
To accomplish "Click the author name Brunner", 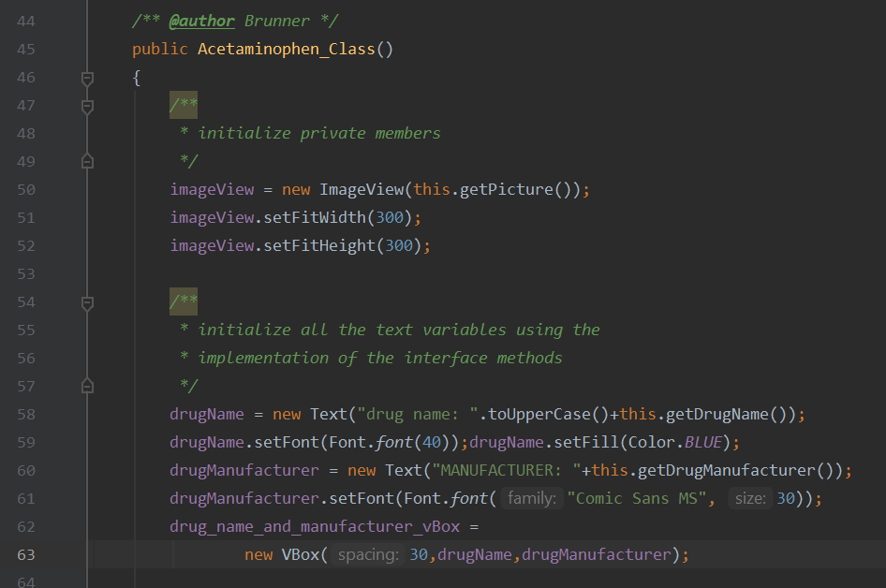I will 277,22.
